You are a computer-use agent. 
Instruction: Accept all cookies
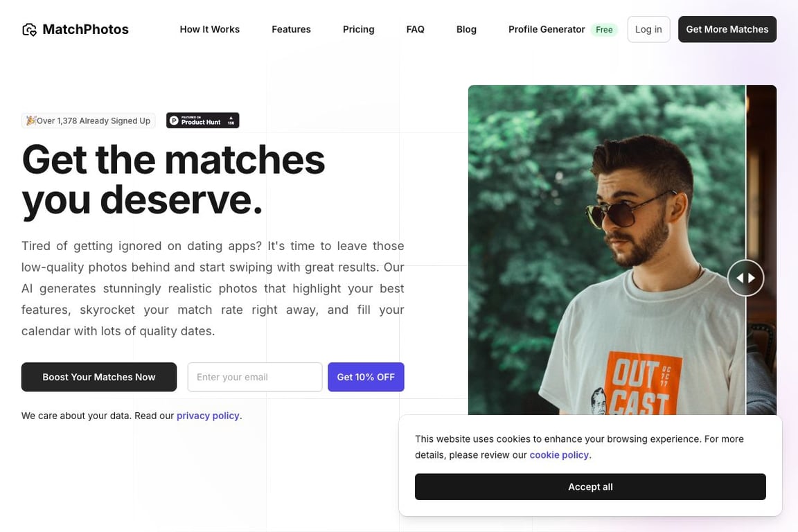(590, 487)
